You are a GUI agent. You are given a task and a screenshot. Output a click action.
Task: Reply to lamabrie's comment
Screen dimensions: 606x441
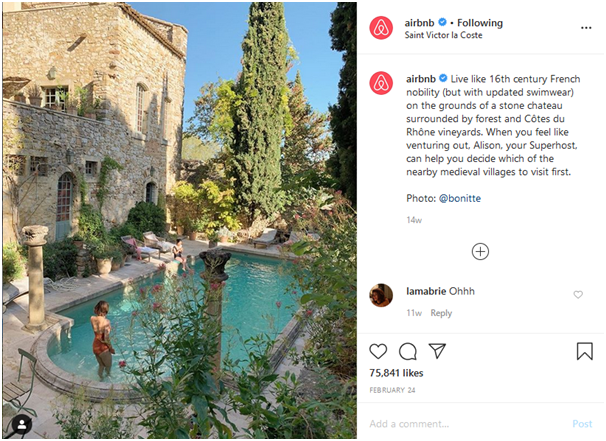[x=441, y=313]
